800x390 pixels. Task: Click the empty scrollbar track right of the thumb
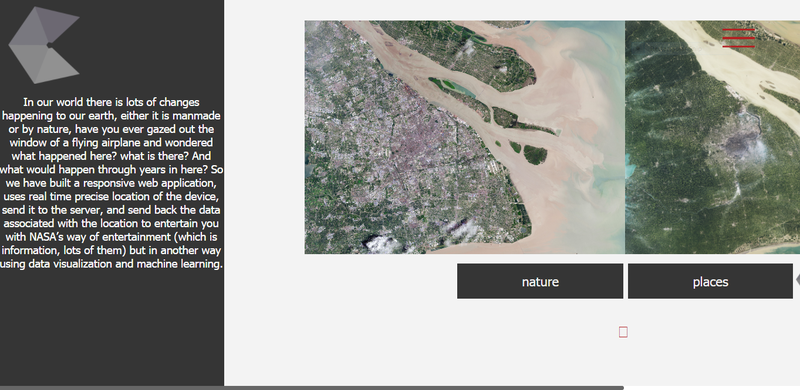(712, 388)
